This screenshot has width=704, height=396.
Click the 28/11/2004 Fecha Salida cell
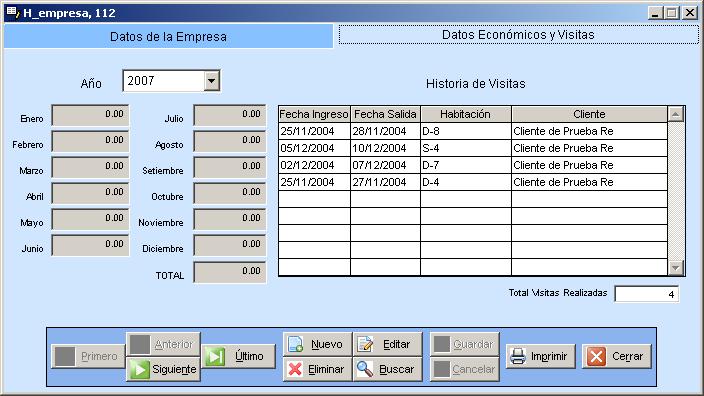coord(385,131)
